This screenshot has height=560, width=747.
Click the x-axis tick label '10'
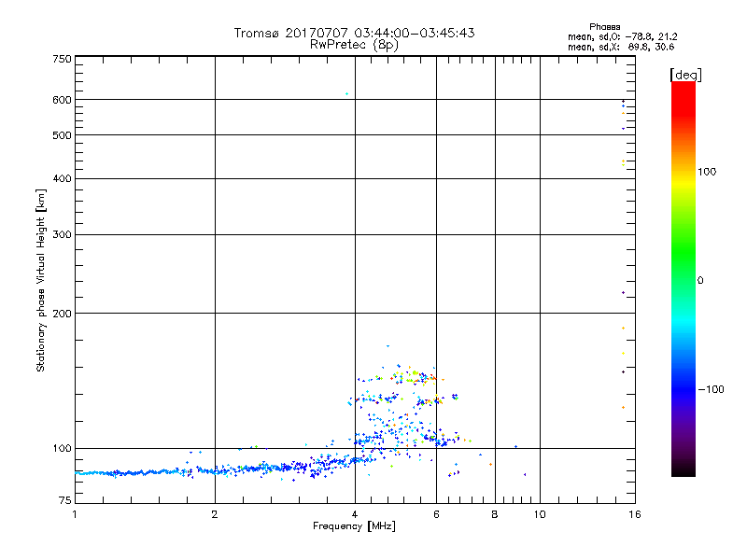click(x=540, y=514)
